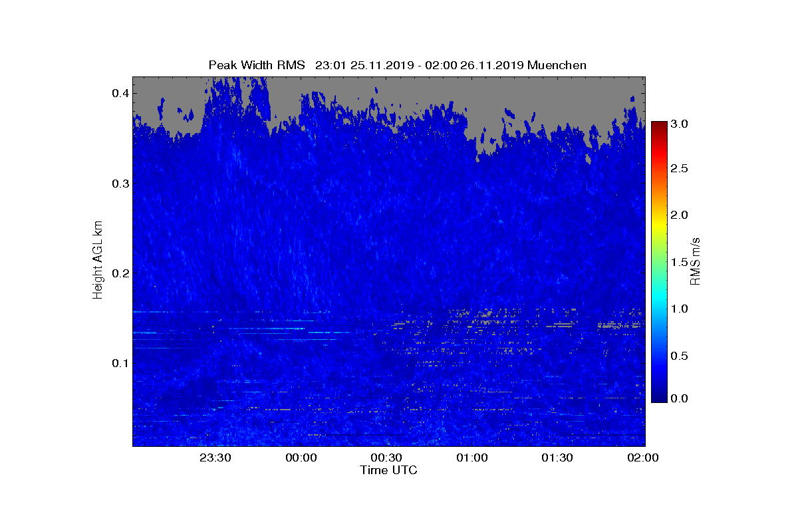Click the '3.0' colorbar value

coord(680,124)
